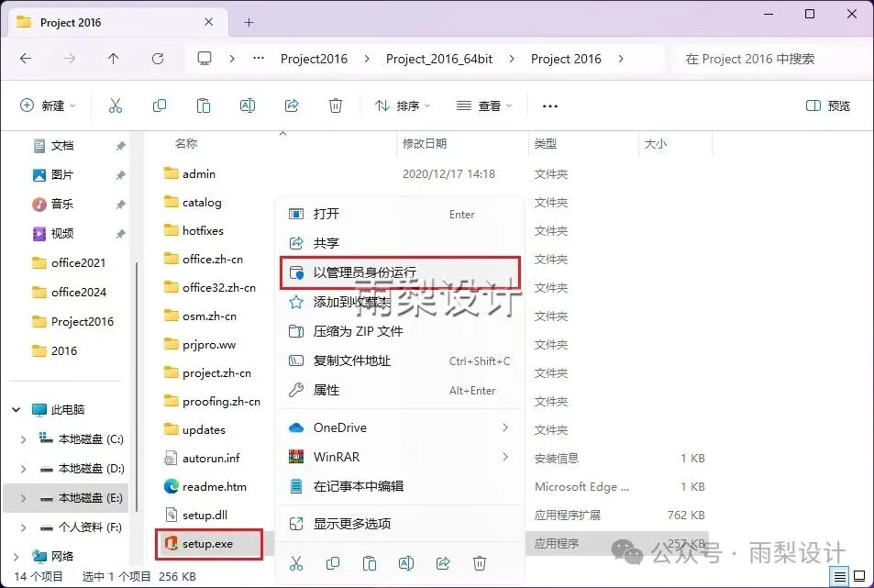Click the This PC monitor icon in the address bar

205,59
